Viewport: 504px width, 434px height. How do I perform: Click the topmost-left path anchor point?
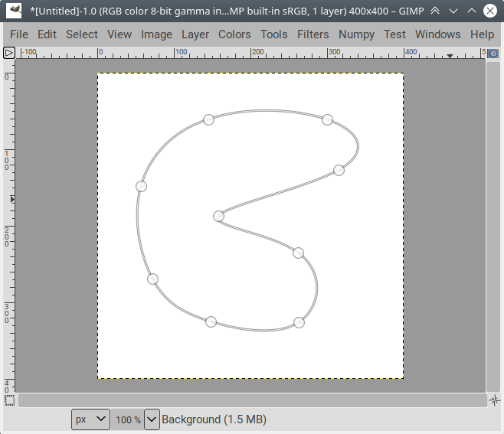(x=208, y=119)
